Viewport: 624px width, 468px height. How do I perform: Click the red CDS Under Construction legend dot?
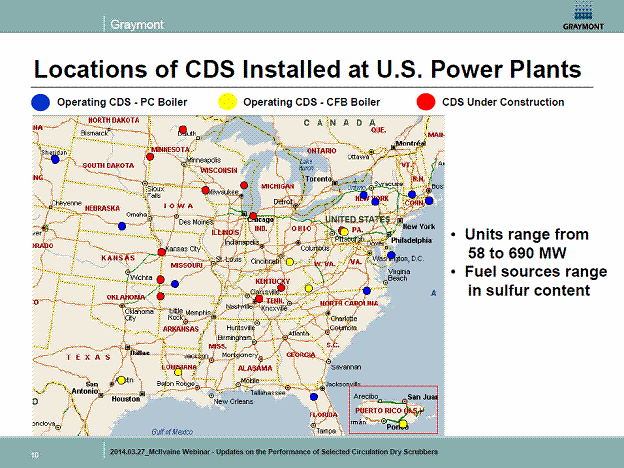pos(426,102)
